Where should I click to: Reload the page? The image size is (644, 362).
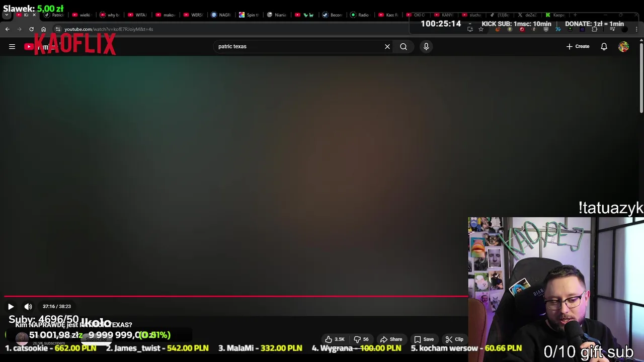31,29
